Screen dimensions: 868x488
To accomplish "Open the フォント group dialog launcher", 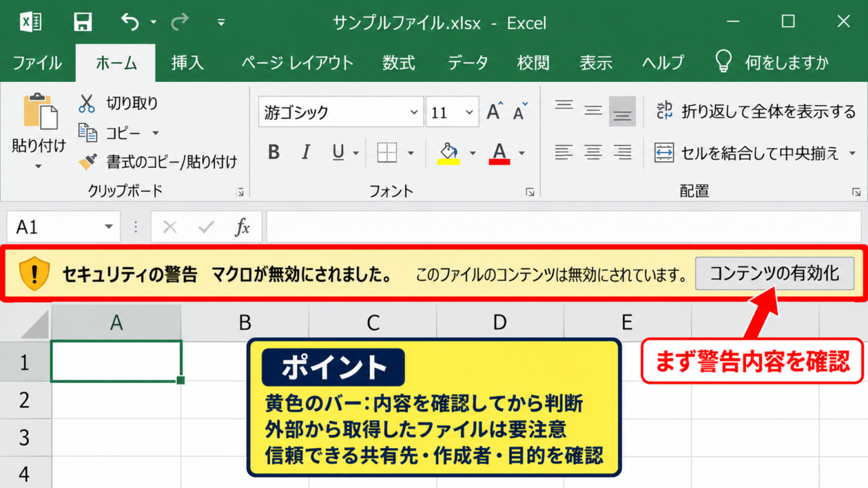I will coord(530,192).
